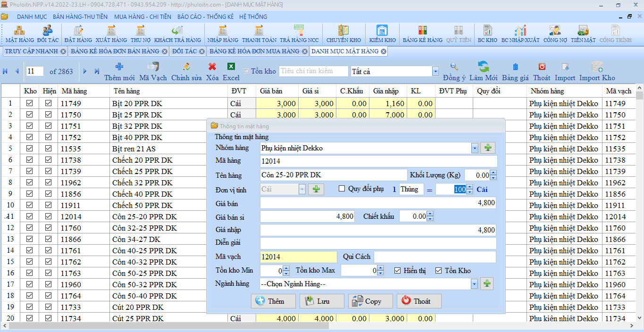Screen dimensions: 644x332
Task: Toggle Kho checkbox for row 11749
Action: (30, 103)
